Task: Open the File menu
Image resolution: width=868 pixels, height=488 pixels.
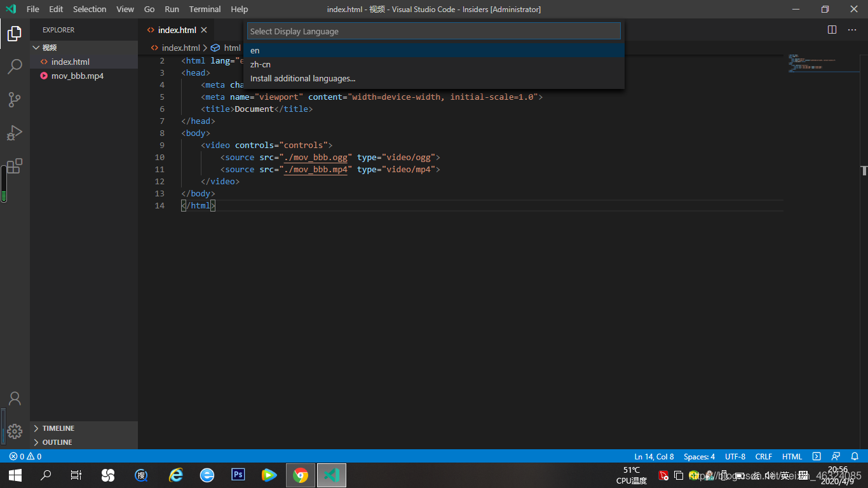Action: tap(32, 9)
